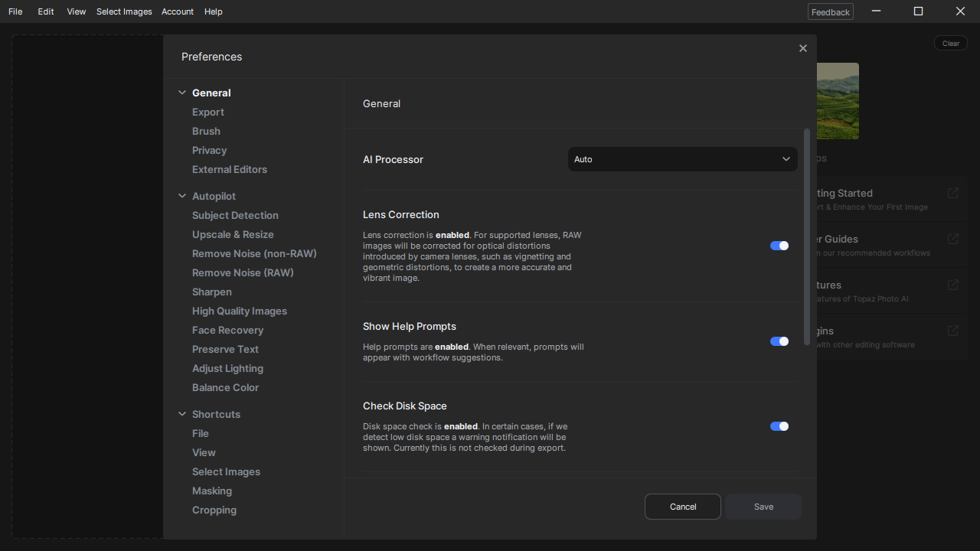Screen dimensions: 980x551
Task: Turn off Check Disk Space switch
Action: click(779, 426)
